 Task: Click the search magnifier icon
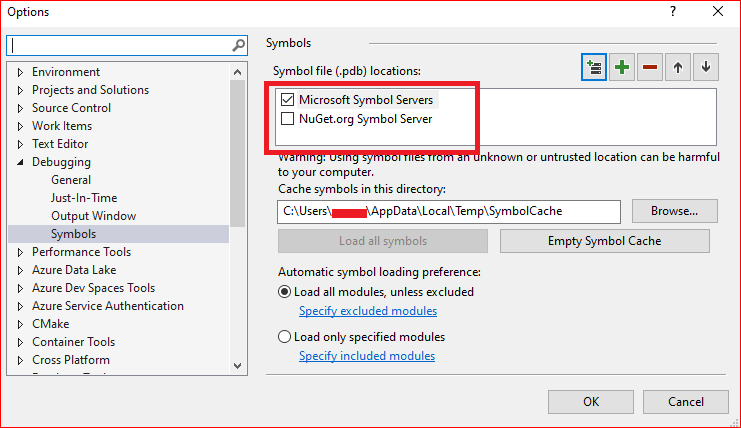click(x=239, y=45)
